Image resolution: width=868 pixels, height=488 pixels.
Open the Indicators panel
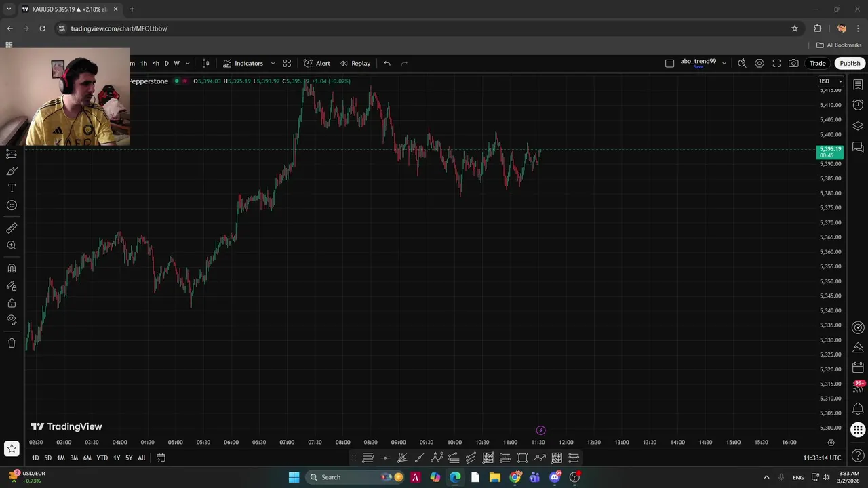point(243,63)
